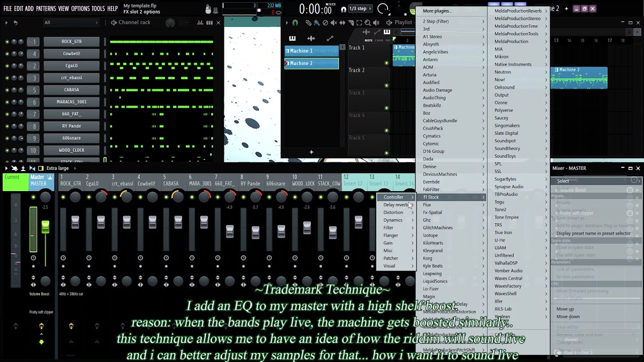Open the piano roll view in the picker
Viewport: 644px width, 362px height.
coord(292,39)
